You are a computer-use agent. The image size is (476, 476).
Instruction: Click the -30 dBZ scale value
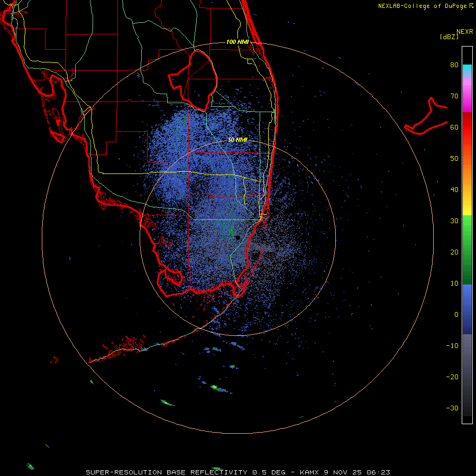[x=452, y=408]
